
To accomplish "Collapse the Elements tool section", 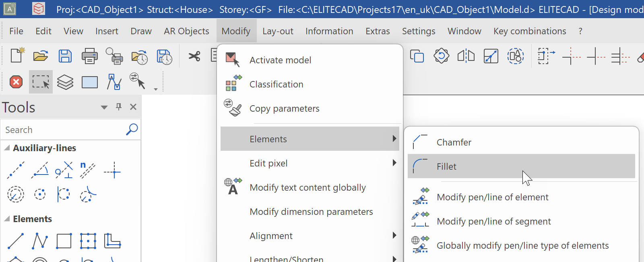I will [x=7, y=219].
